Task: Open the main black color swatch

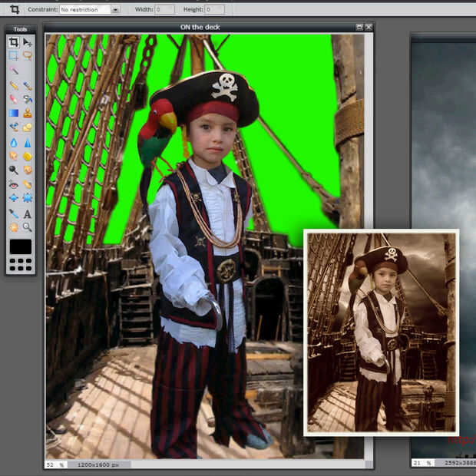Action: pos(20,246)
